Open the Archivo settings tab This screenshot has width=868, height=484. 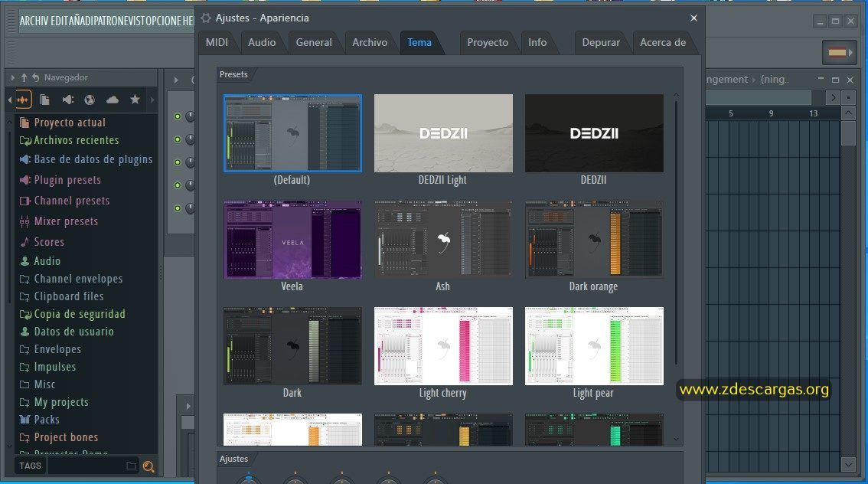coord(370,43)
